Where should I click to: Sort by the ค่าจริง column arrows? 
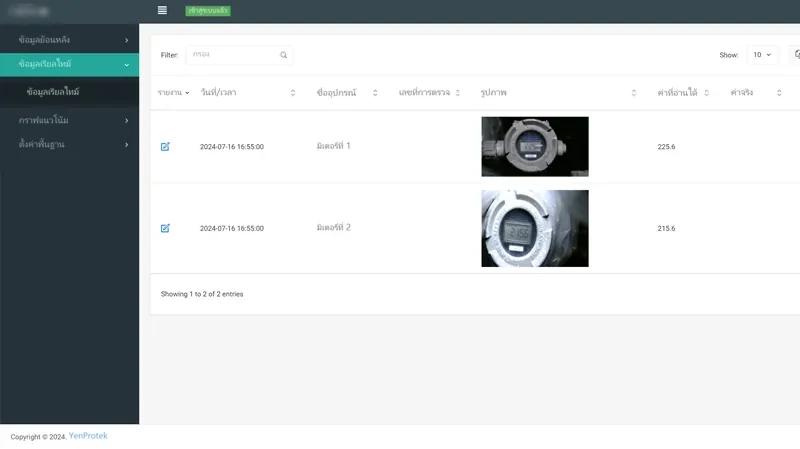(779, 93)
